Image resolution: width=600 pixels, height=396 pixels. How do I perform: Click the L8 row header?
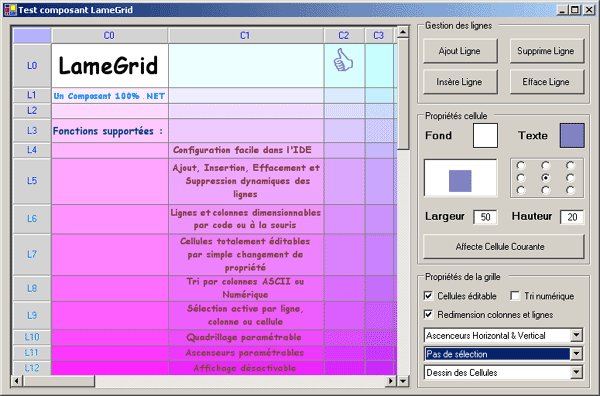tap(32, 288)
